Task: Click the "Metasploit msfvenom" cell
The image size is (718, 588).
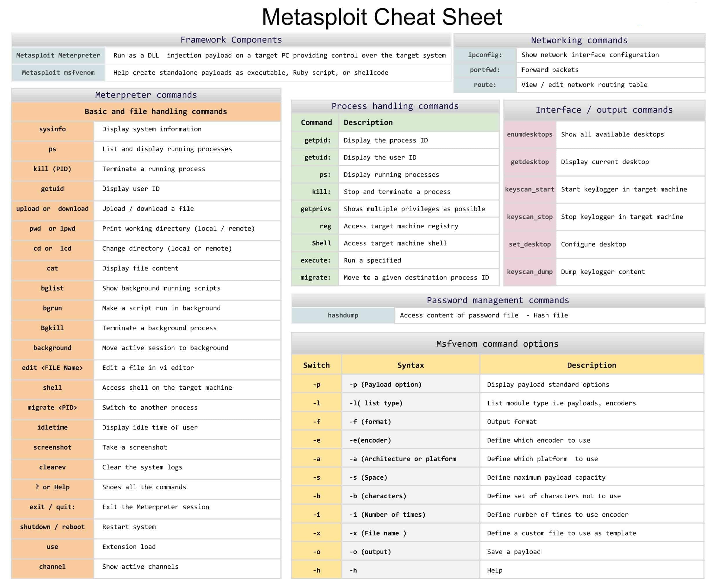Action: (58, 72)
